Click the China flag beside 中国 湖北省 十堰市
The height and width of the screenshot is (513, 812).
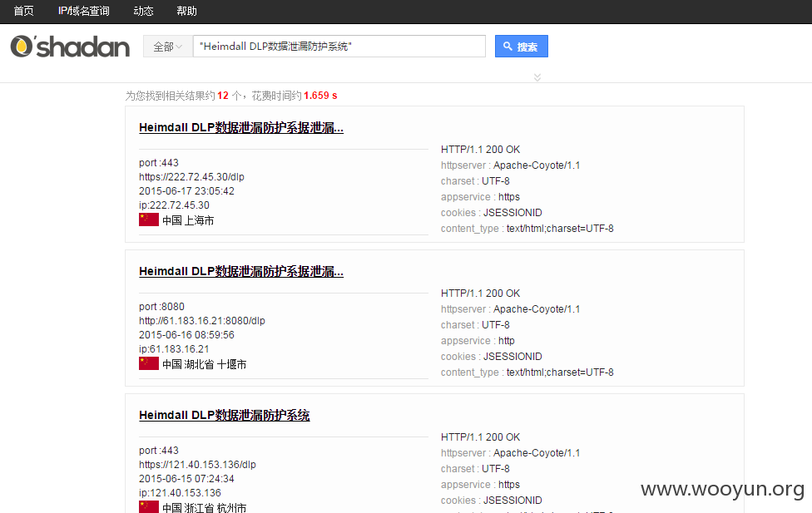click(149, 363)
